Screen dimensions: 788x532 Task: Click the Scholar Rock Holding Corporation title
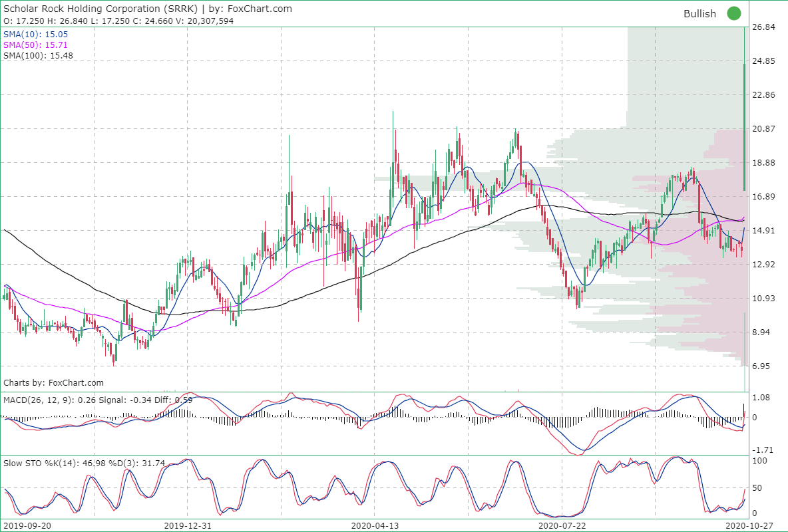coord(147,9)
